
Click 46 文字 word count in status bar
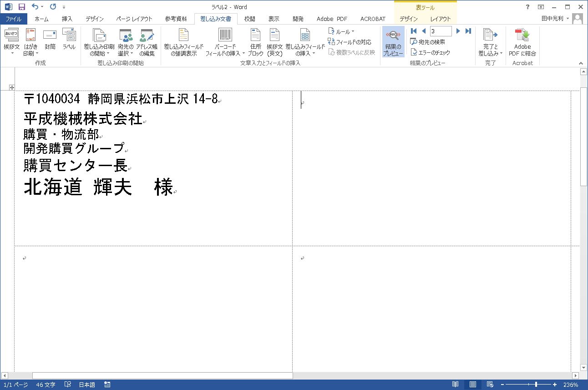tap(46, 385)
